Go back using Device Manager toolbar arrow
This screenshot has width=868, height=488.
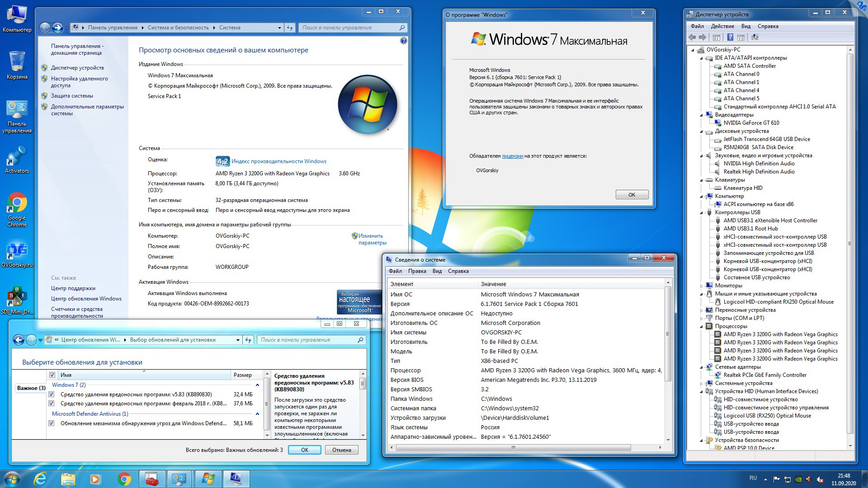[x=692, y=38]
